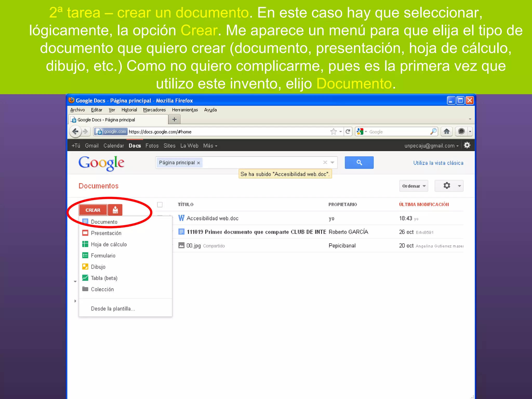Select Hoja de cálculo from the create menu

[x=125, y=244]
